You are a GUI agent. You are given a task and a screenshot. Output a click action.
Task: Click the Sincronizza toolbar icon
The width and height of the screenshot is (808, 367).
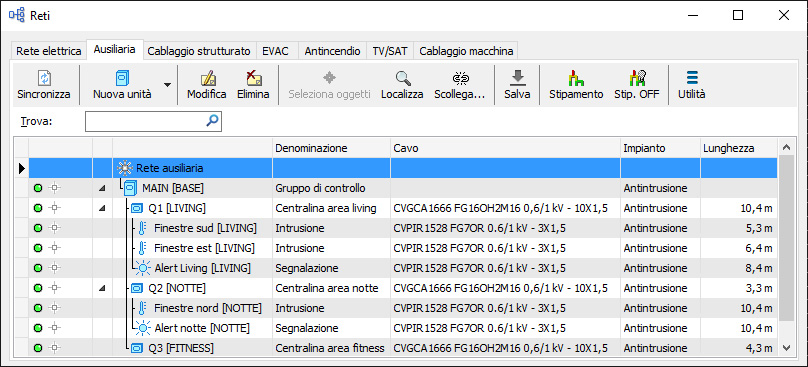43,78
